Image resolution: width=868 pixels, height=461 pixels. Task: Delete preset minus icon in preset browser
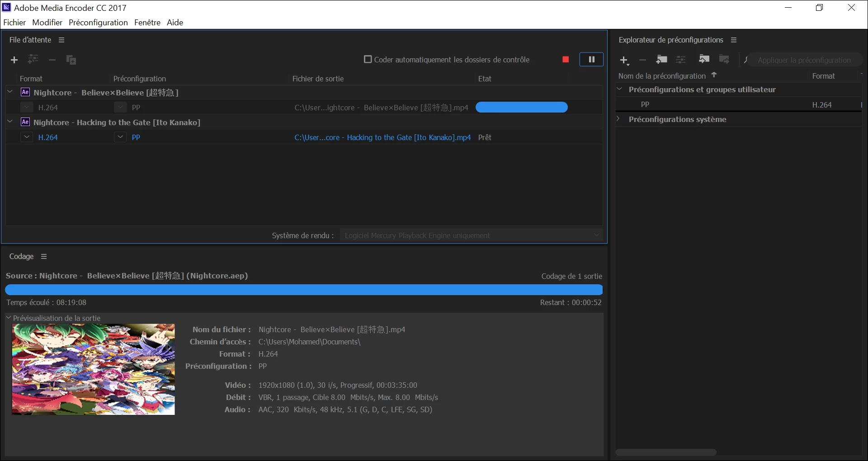[642, 60]
